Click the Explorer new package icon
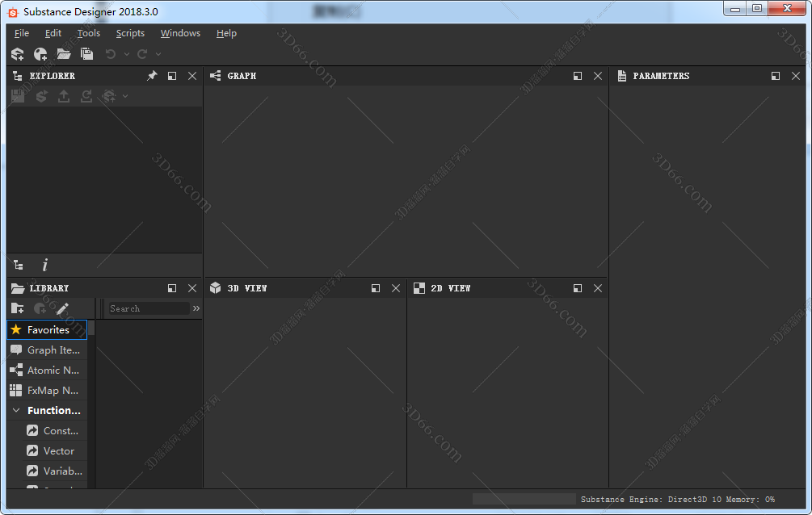 [x=109, y=96]
